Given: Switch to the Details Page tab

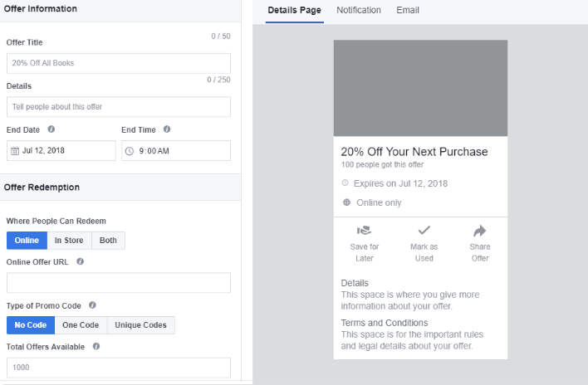Looking at the screenshot, I should (294, 11).
